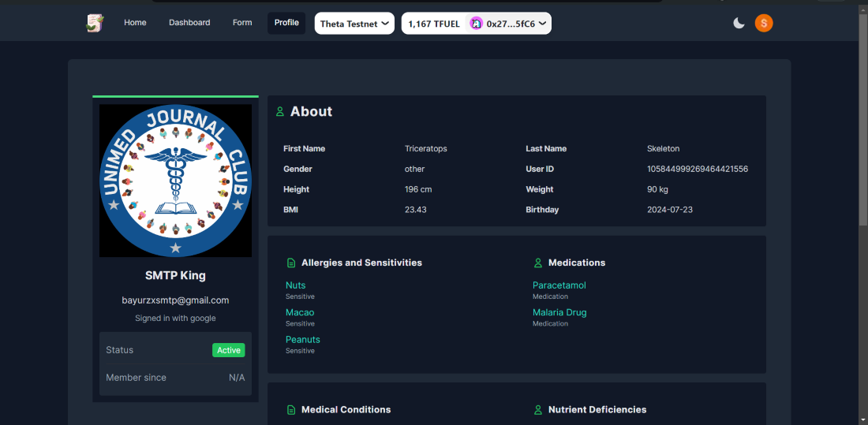Navigate to the Form page
Viewport: 868px width, 425px height.
click(242, 23)
